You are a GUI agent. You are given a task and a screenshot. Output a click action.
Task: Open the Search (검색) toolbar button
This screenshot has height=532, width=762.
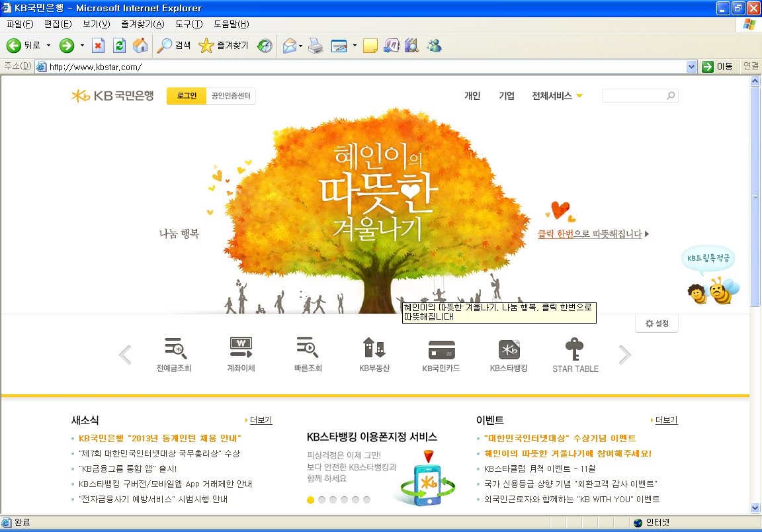(174, 46)
